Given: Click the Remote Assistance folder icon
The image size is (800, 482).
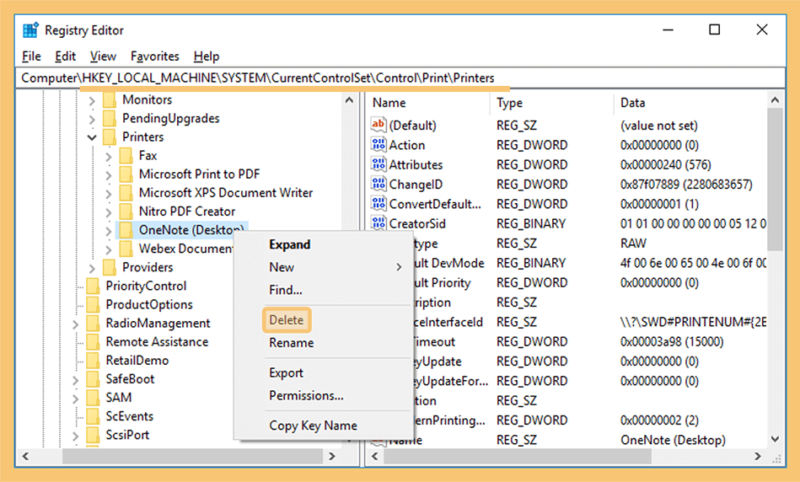Looking at the screenshot, I should coord(93,342).
